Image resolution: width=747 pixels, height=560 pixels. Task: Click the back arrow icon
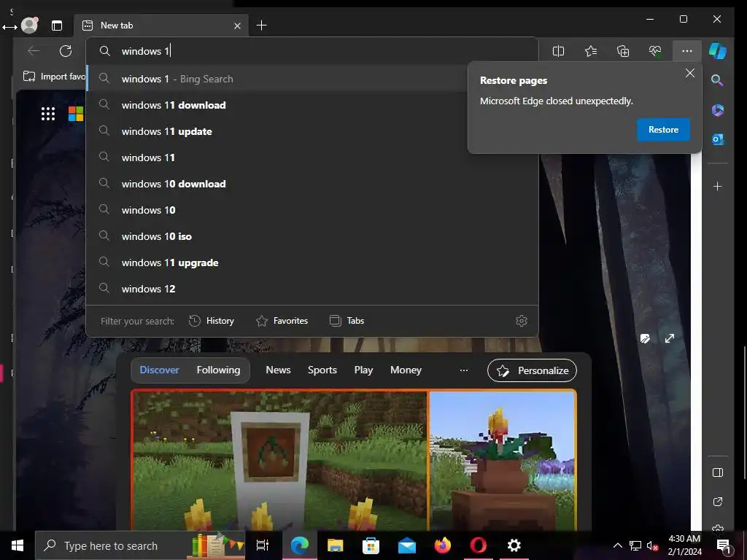34,51
